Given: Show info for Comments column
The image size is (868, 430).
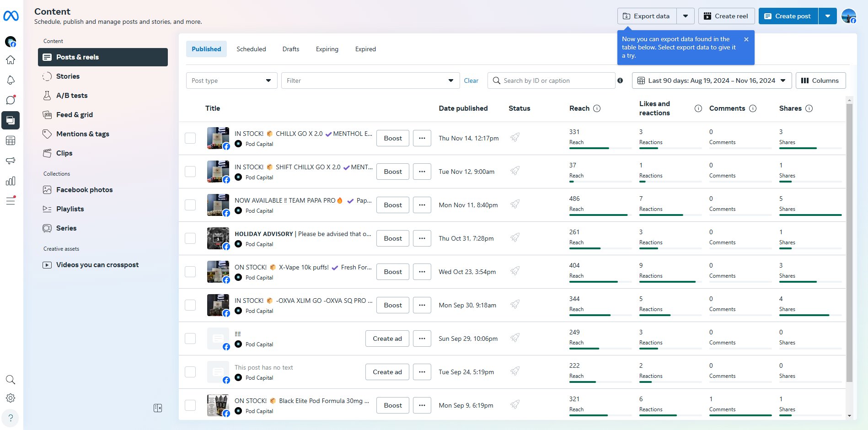Looking at the screenshot, I should (753, 108).
